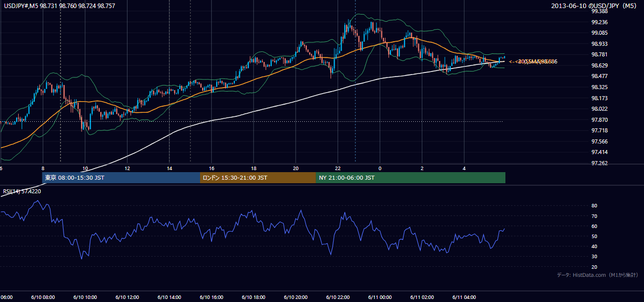Select the ロンドン 15:30-21:00 JST session bar

coord(258,178)
